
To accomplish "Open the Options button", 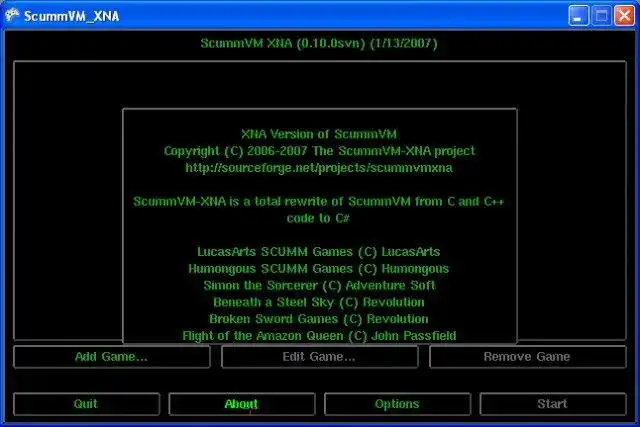I will point(397,404).
